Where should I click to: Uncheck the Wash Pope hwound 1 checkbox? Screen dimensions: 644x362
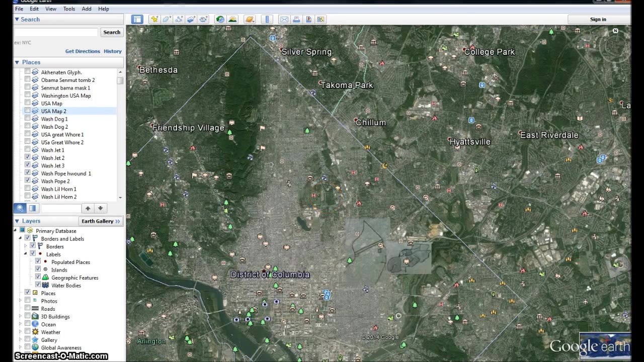28,173
